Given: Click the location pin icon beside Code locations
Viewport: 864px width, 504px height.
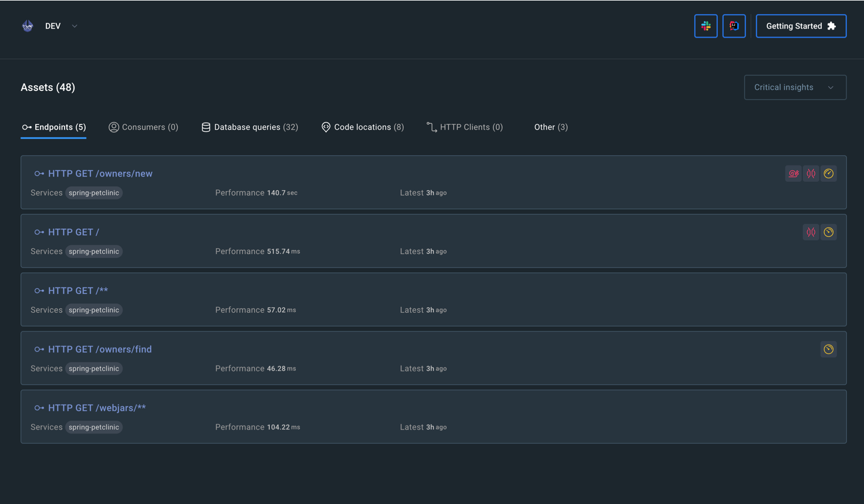Looking at the screenshot, I should [326, 127].
